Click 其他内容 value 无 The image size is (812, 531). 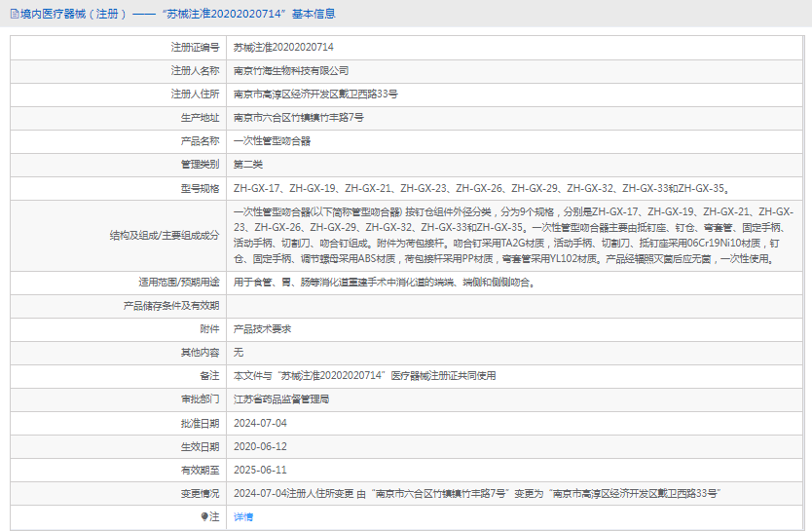tap(239, 353)
